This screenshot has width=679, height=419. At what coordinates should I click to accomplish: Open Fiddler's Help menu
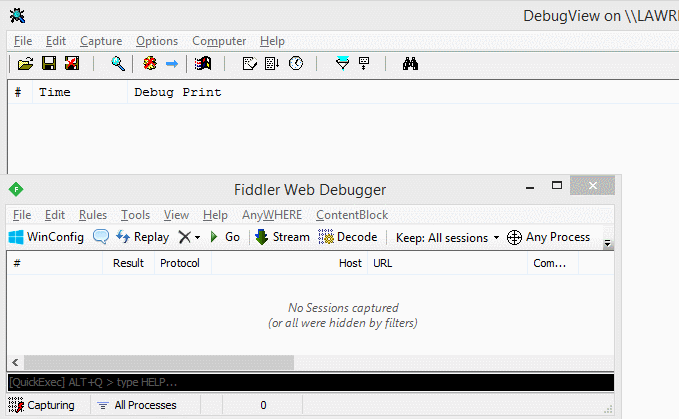tap(215, 215)
